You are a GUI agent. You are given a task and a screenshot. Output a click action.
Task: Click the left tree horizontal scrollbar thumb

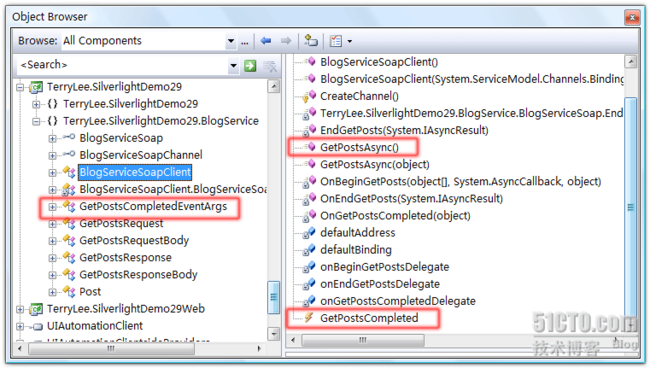pos(111,349)
